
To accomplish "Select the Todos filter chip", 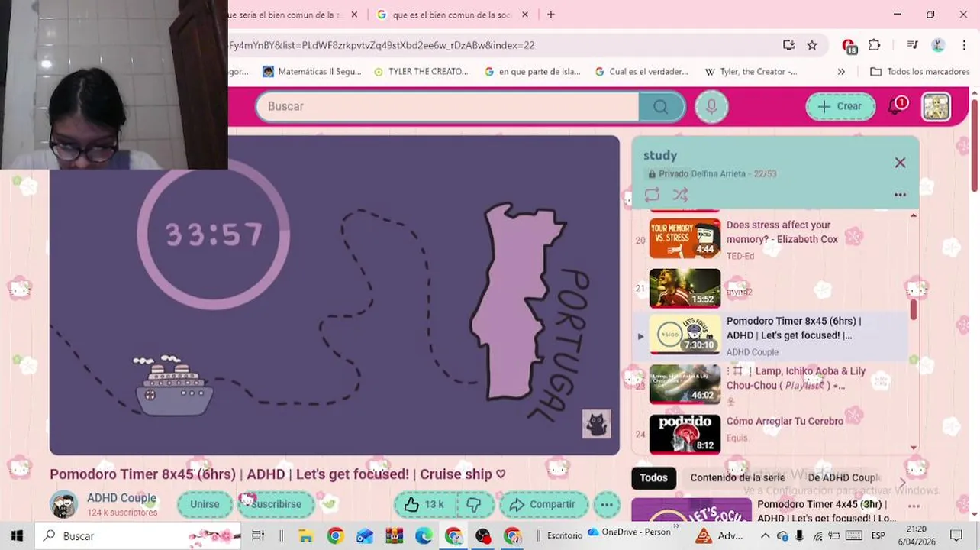I will coord(653,477).
